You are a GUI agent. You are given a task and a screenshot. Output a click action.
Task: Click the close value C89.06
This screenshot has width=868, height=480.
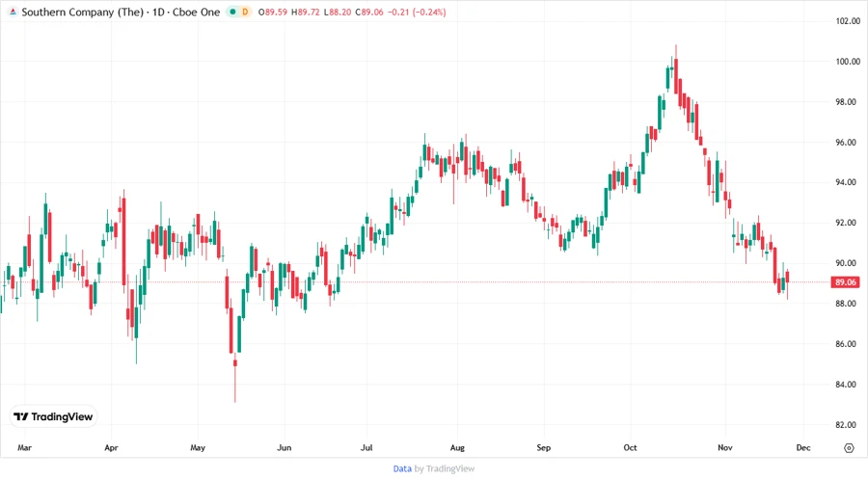click(369, 12)
